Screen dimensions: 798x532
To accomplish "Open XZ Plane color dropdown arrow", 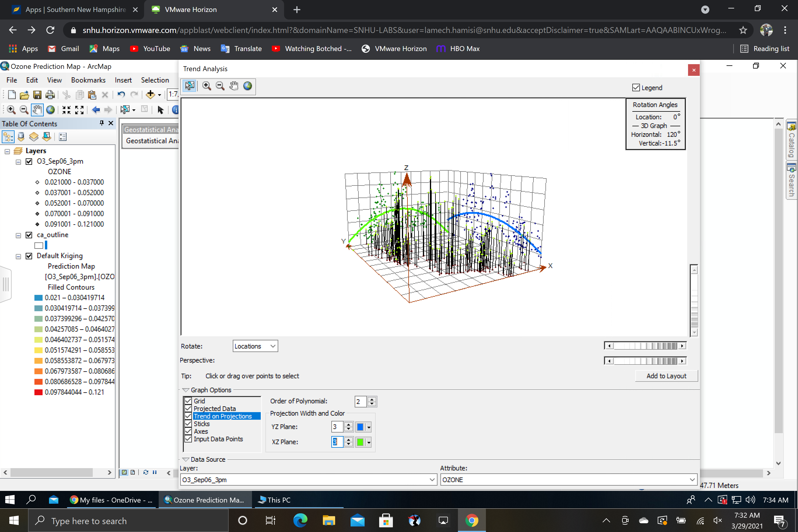I will (369, 442).
